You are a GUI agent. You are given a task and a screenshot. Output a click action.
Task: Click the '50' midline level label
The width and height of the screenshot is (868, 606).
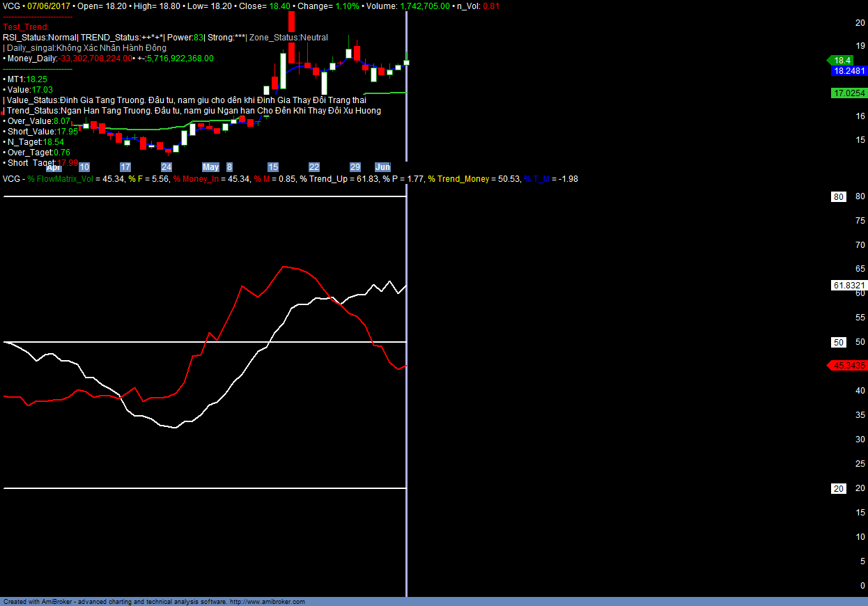[x=839, y=343]
